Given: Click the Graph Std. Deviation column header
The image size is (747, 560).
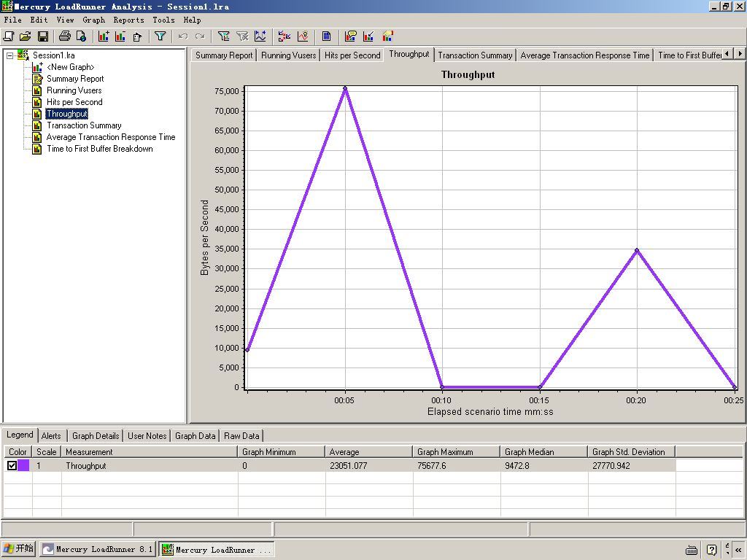Looking at the screenshot, I should (x=631, y=452).
